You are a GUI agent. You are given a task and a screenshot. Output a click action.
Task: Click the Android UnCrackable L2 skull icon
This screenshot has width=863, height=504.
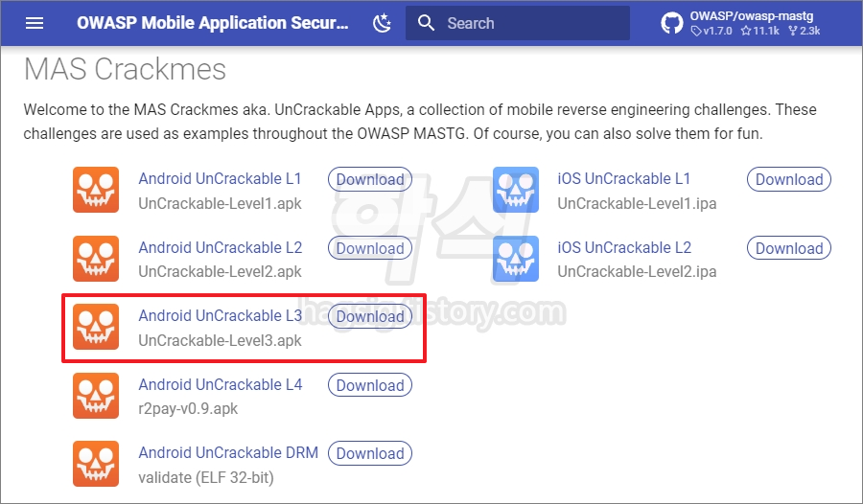tap(96, 259)
